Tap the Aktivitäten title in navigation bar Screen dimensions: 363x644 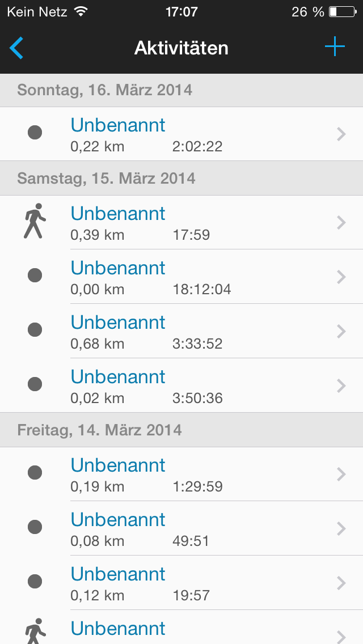pyautogui.click(x=181, y=48)
